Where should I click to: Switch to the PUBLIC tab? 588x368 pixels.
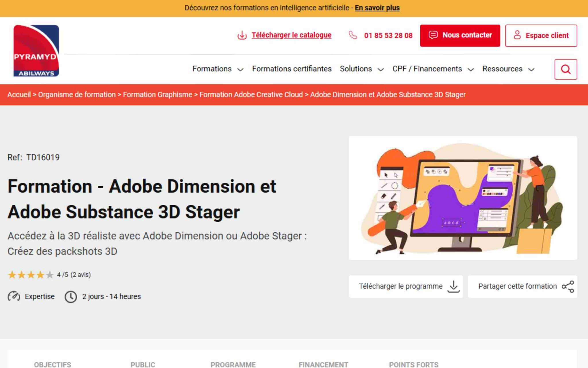[143, 364]
